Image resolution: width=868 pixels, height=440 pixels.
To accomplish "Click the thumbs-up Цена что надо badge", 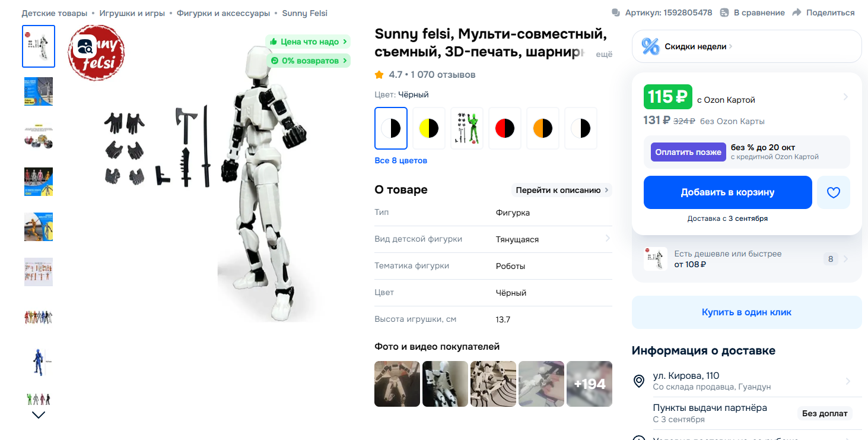I will (307, 42).
